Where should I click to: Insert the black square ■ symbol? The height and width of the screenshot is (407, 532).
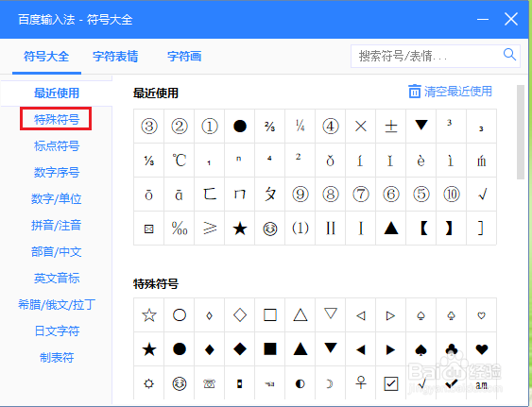[269, 349]
